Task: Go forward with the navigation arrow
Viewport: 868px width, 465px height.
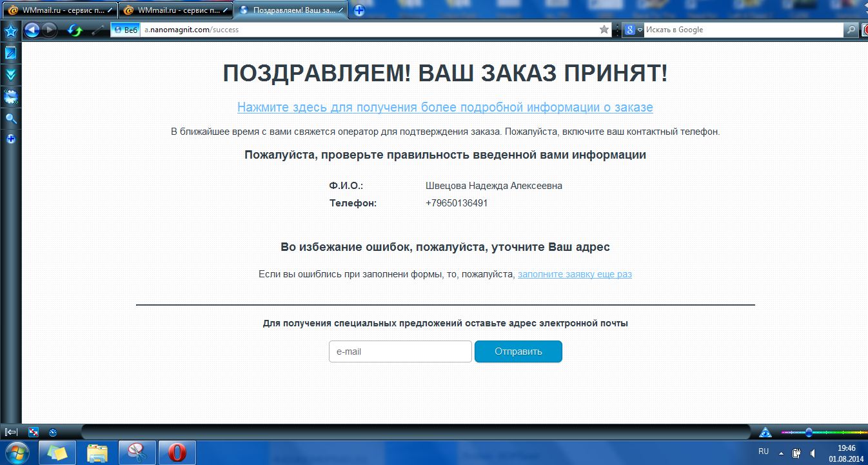Action: coord(50,30)
